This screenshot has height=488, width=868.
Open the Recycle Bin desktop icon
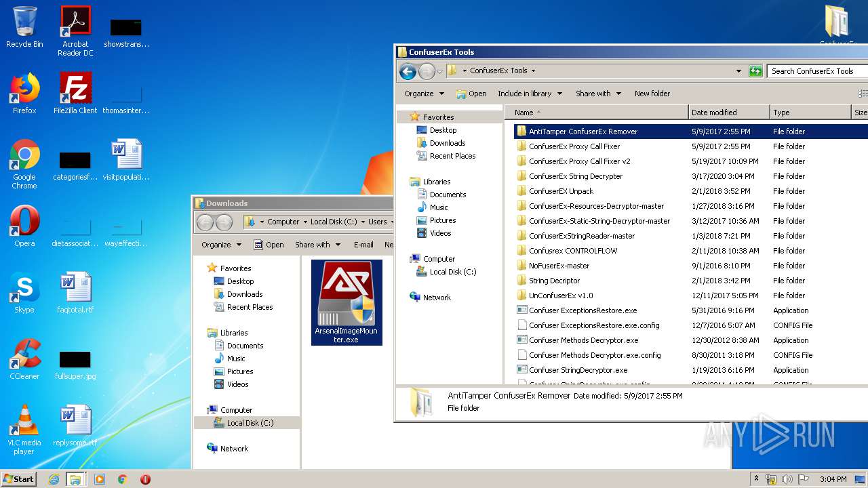pos(24,27)
